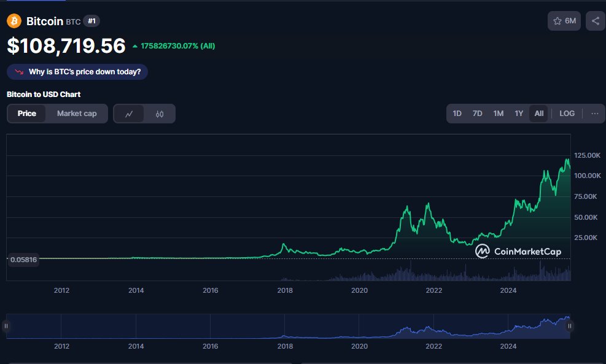Add Bitcoin to watchlist via star button
Image resolution: width=606 pixels, height=364 pixels.
point(564,21)
